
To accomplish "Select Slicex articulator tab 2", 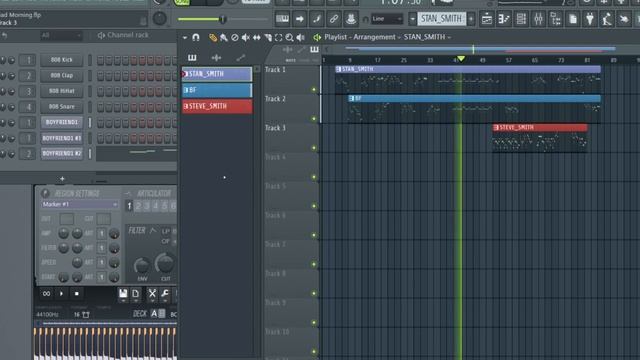I will (138, 206).
